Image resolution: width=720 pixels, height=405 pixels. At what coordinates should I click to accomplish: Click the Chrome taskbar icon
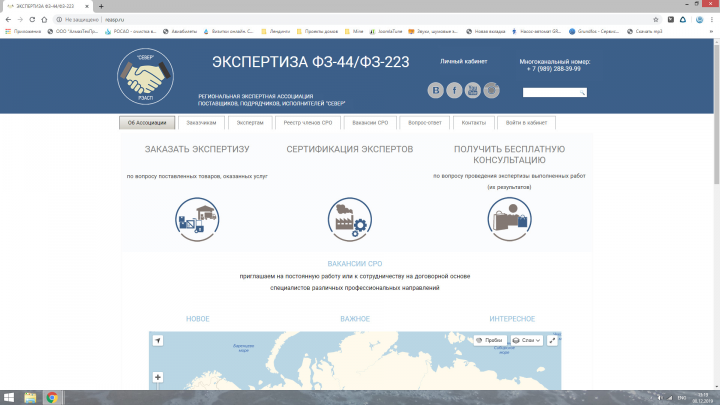[x=52, y=398]
